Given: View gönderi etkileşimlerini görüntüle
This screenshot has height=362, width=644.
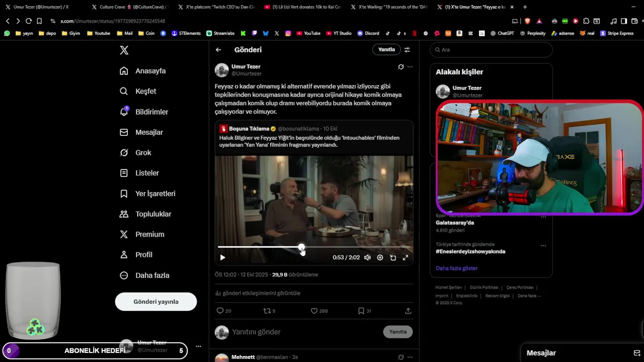Looking at the screenshot, I should tap(258, 293).
